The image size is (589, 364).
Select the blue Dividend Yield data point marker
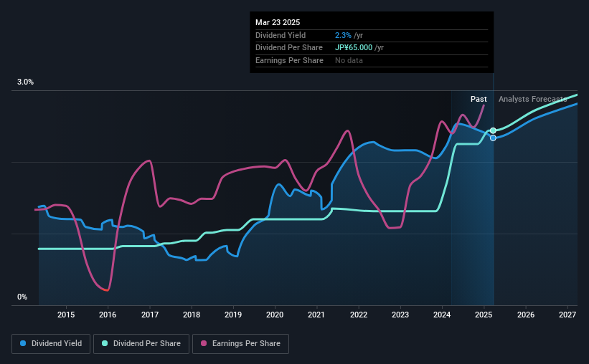493,138
